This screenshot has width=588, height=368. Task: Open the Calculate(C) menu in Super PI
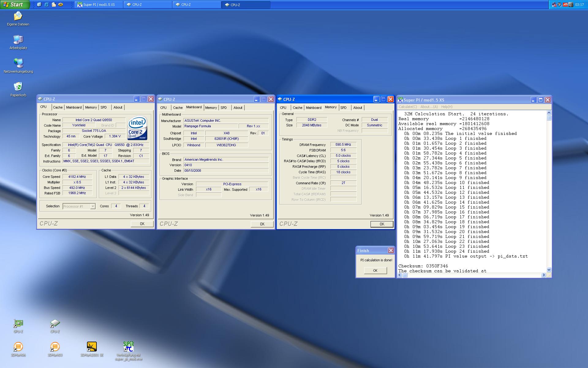pos(408,107)
